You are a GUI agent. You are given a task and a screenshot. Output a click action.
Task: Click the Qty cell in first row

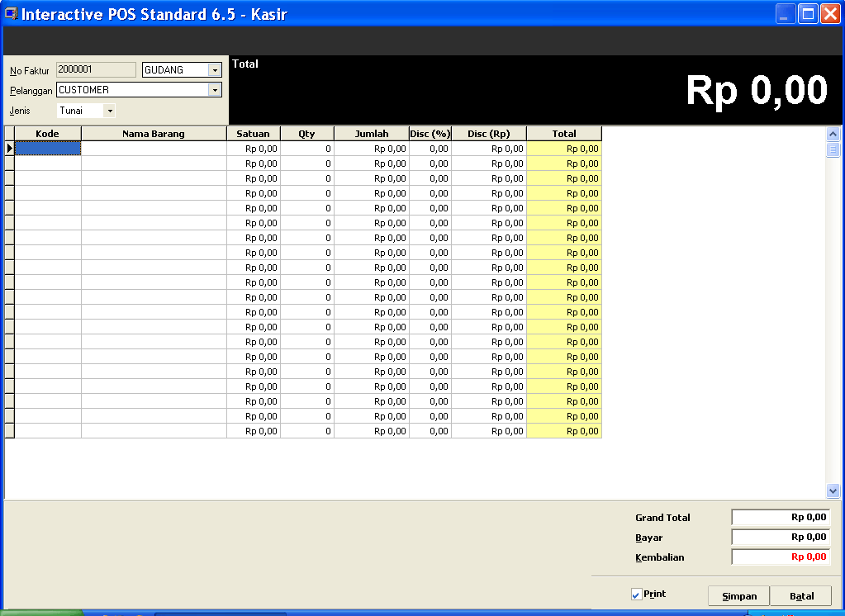pyautogui.click(x=306, y=148)
